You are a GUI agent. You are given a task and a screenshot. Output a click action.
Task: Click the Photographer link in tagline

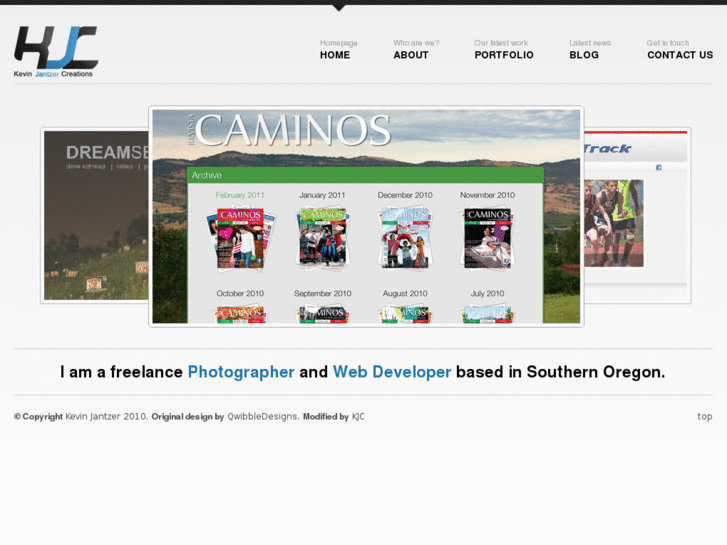[241, 372]
